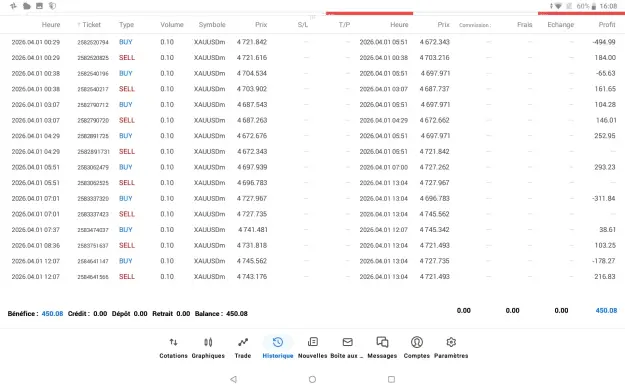The width and height of the screenshot is (625, 391).
Task: Select ticket 2583337320
Action: 93,198
